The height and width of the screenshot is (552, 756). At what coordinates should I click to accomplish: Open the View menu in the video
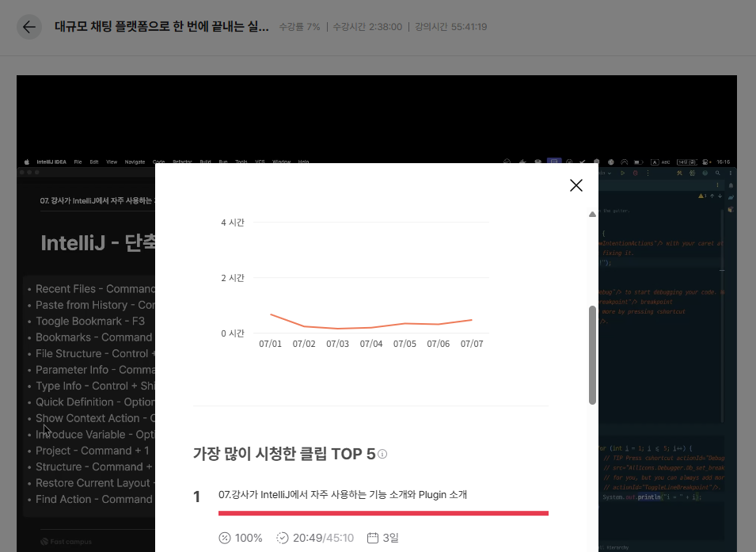[112, 162]
